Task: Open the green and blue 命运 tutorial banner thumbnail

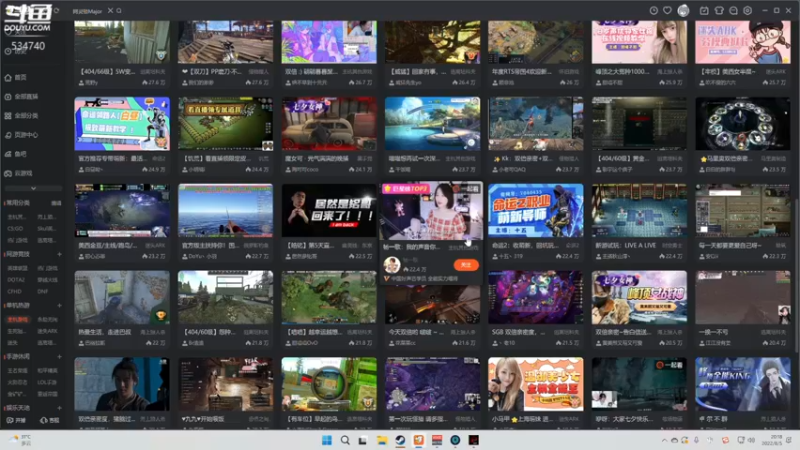Action: pos(122,123)
